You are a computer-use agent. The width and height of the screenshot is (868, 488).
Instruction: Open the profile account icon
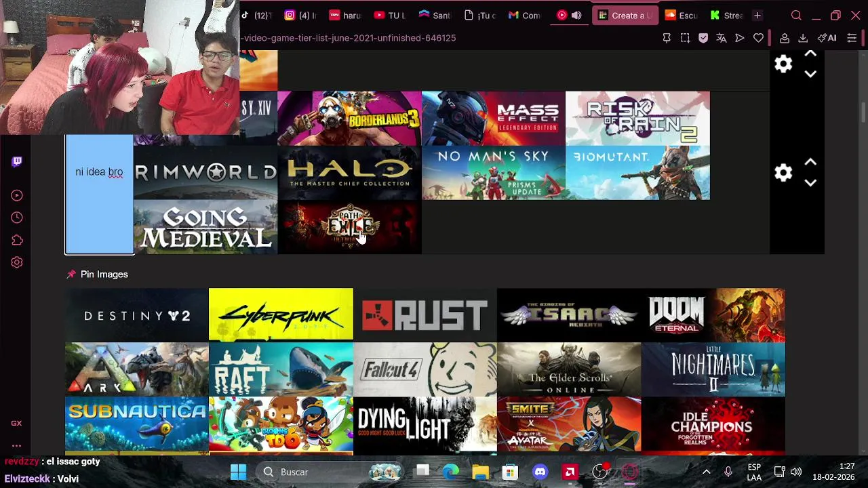pyautogui.click(x=785, y=38)
